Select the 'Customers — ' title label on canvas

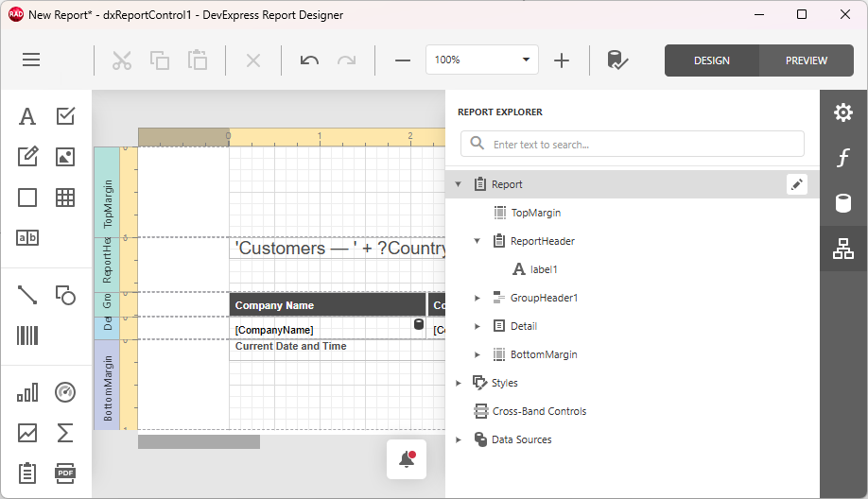pyautogui.click(x=338, y=248)
